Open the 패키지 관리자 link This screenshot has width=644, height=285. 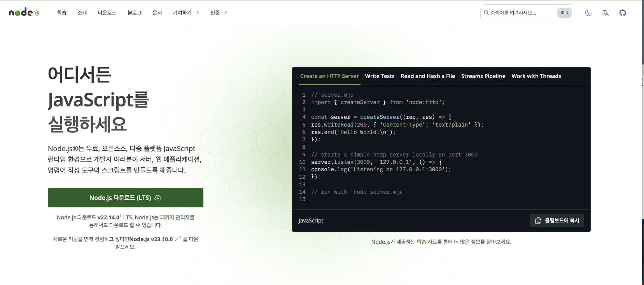point(175,217)
